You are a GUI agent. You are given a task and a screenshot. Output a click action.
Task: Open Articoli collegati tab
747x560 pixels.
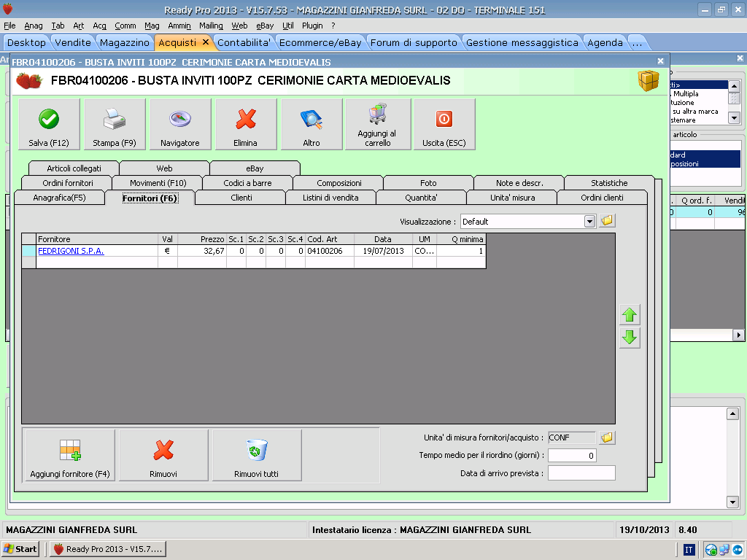[x=74, y=168]
